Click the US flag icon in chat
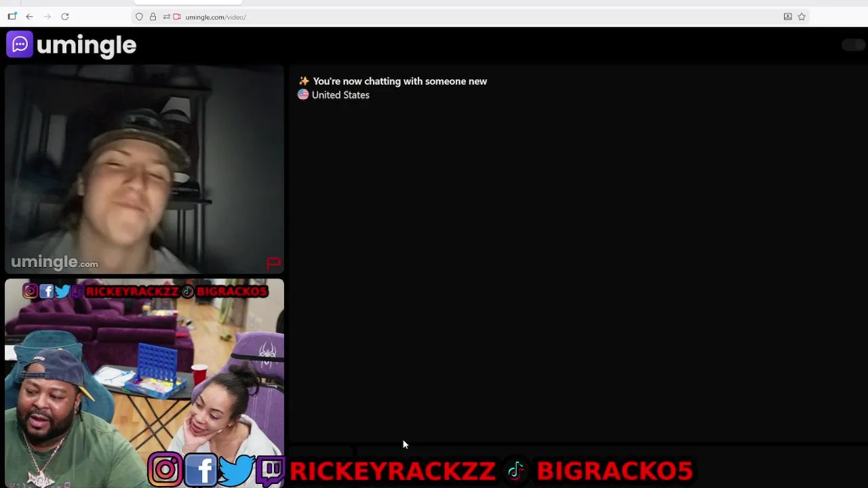 click(303, 95)
